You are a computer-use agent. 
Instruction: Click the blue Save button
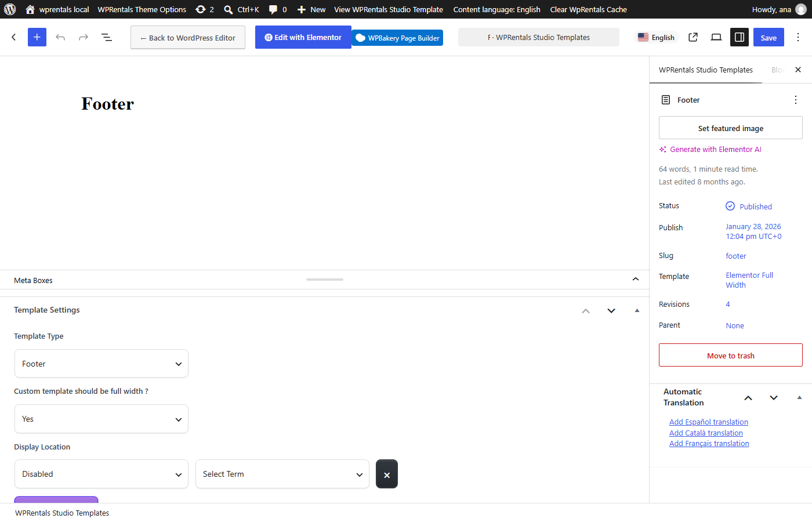[768, 37]
